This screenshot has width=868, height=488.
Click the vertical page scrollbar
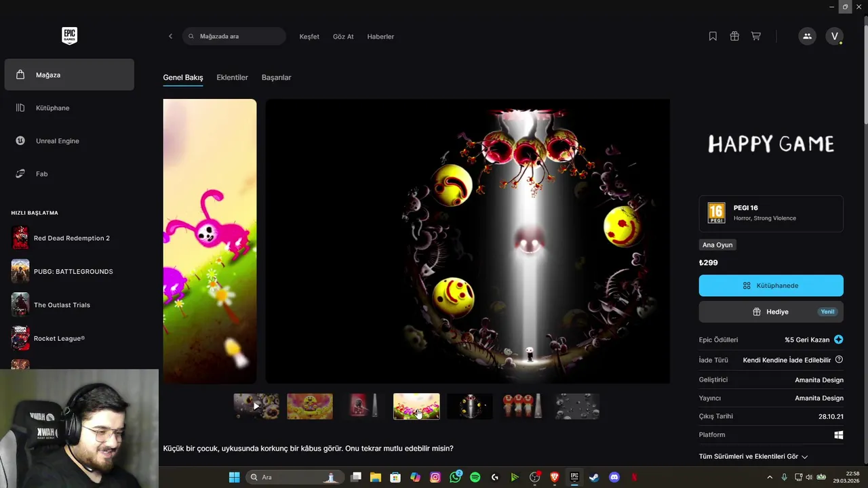(x=865, y=75)
